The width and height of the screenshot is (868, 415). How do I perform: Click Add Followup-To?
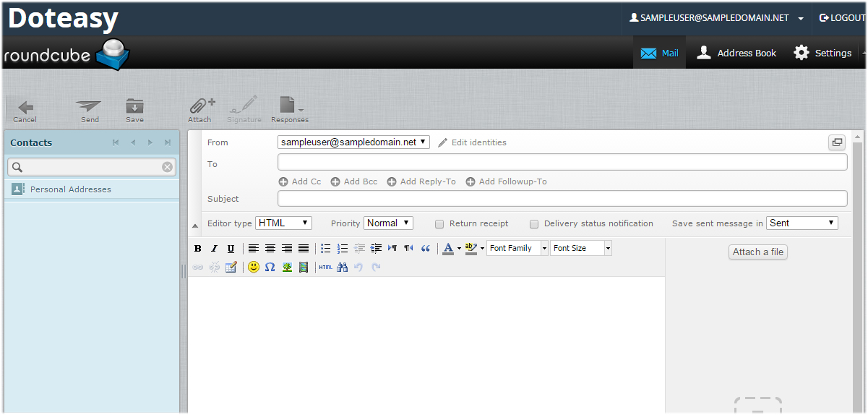point(506,181)
